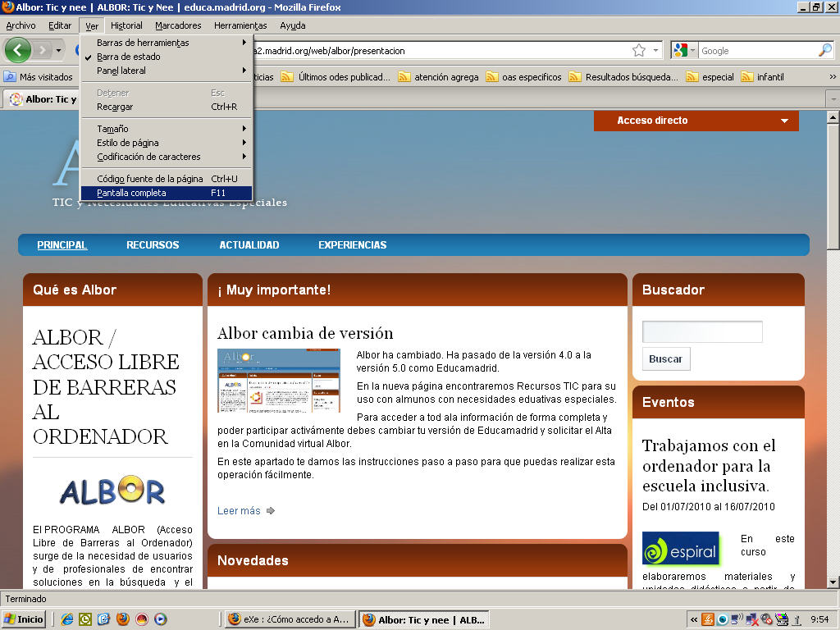840x630 pixels.
Task: Open the Acceso directo dropdown
Action: [x=696, y=121]
